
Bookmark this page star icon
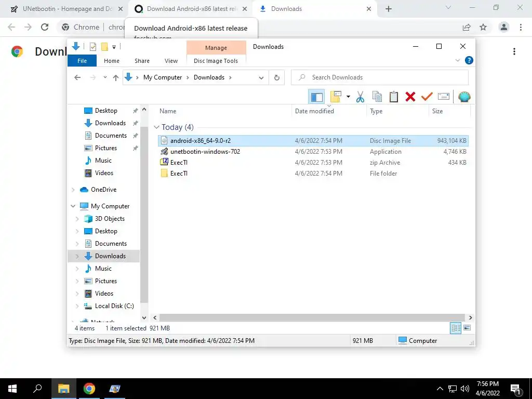click(x=483, y=27)
